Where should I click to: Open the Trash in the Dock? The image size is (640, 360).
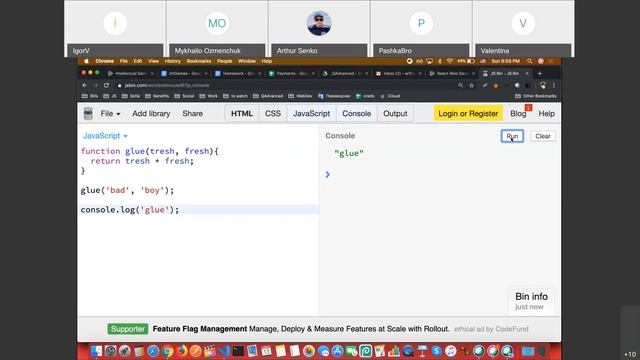click(x=542, y=351)
